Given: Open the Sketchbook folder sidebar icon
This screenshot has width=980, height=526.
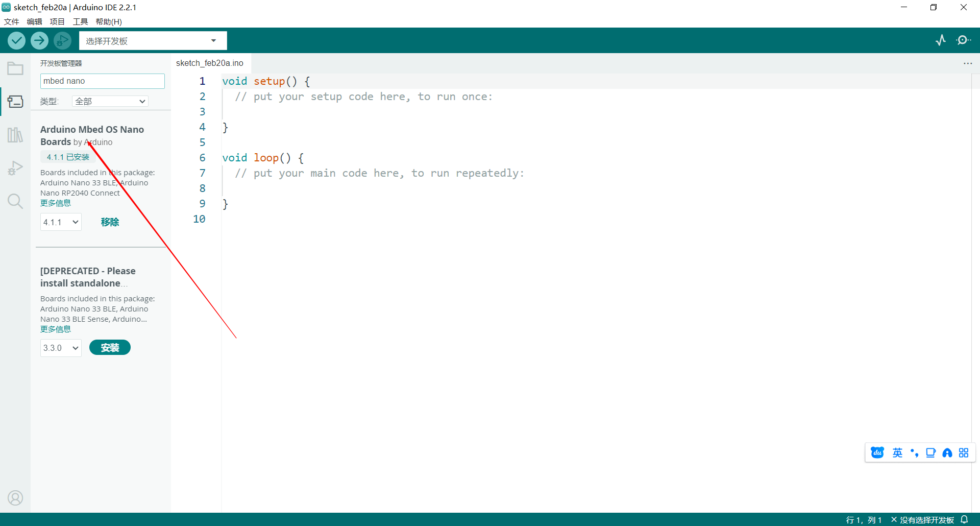Looking at the screenshot, I should pyautogui.click(x=15, y=68).
